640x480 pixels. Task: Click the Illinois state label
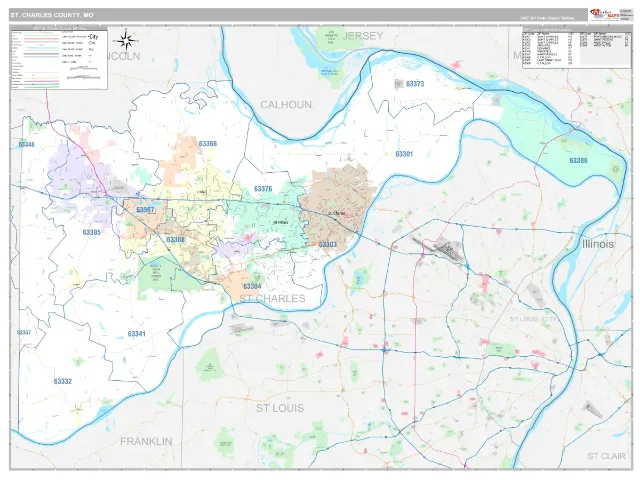(598, 244)
